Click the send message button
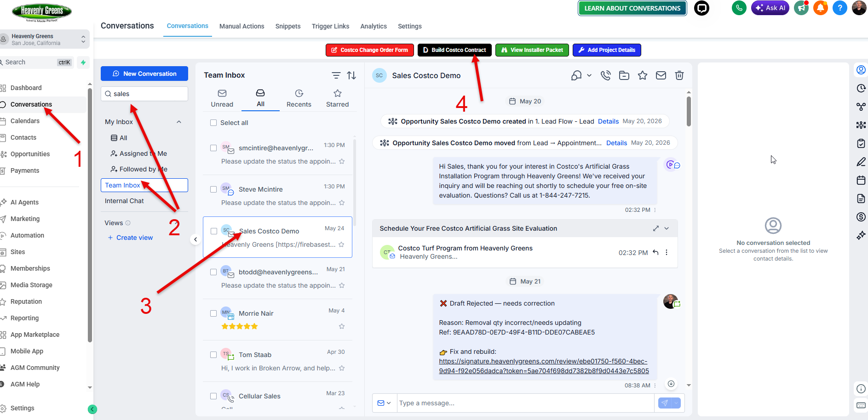This screenshot has width=868, height=420. click(x=665, y=403)
